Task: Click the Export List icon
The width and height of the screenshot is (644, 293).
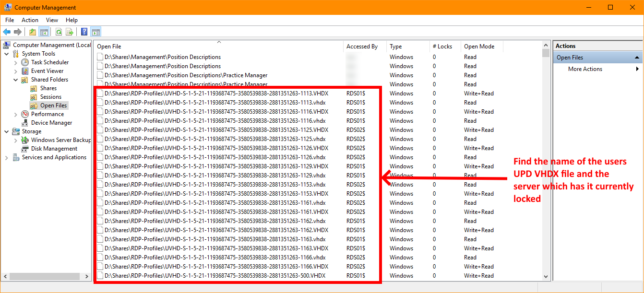Action: click(70, 32)
